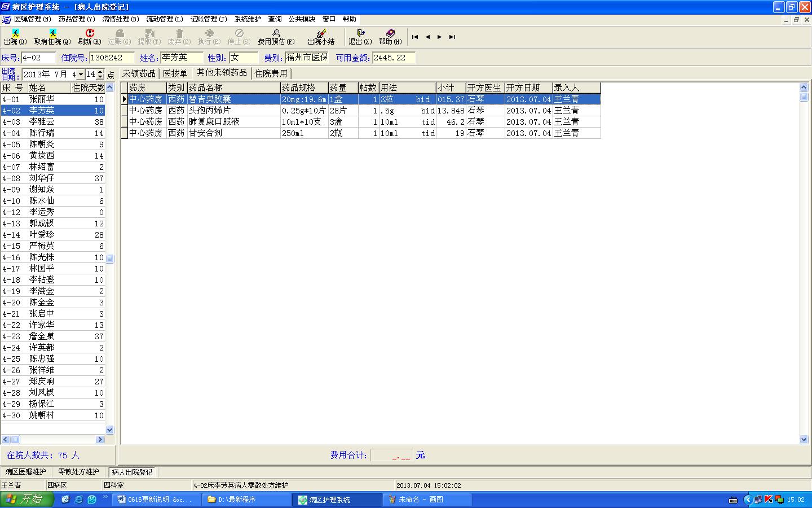
Task: Select the 甘安合剂 medication row
Action: click(x=361, y=133)
